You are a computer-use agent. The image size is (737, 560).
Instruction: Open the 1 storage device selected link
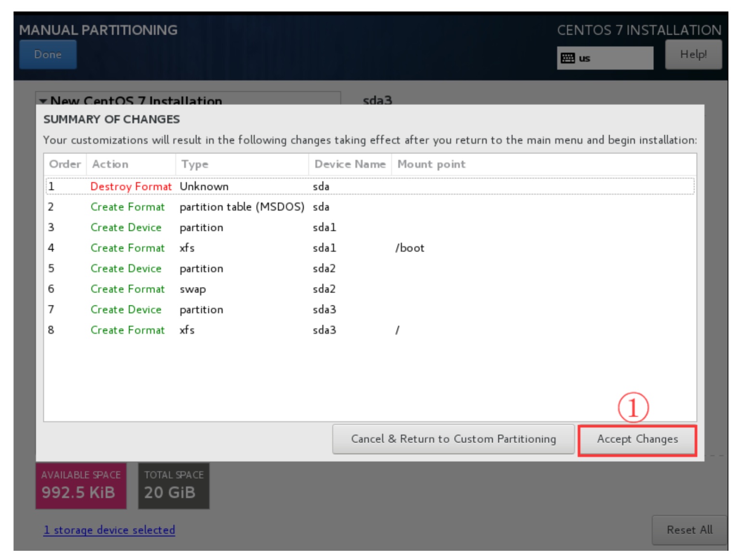coord(109,530)
